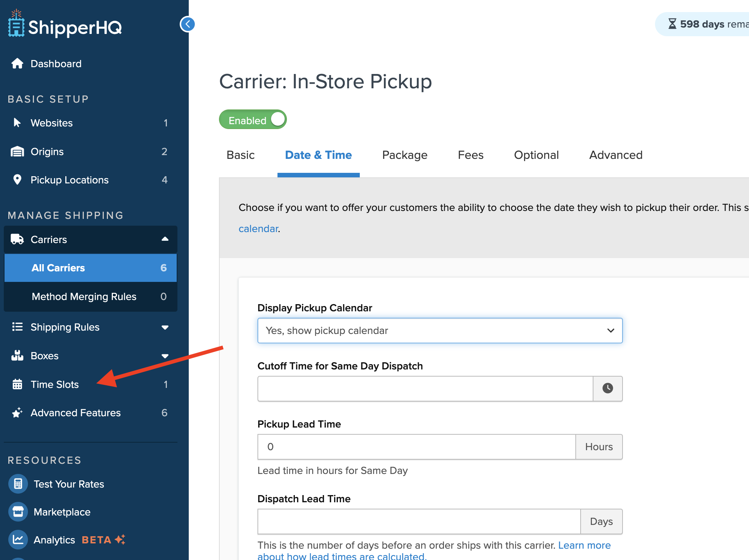Open the Display Pickup Calendar dropdown
The image size is (749, 560).
(x=440, y=331)
